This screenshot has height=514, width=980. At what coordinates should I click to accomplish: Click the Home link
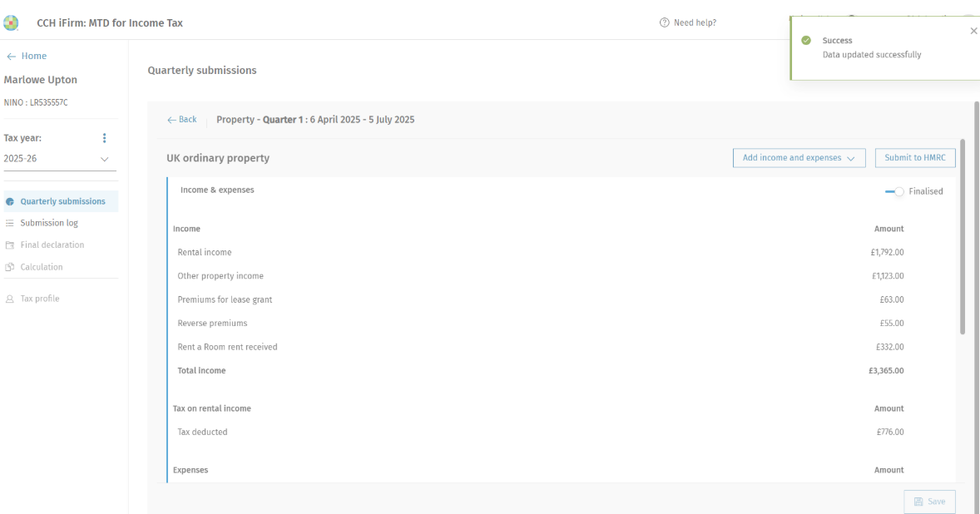[34, 57]
